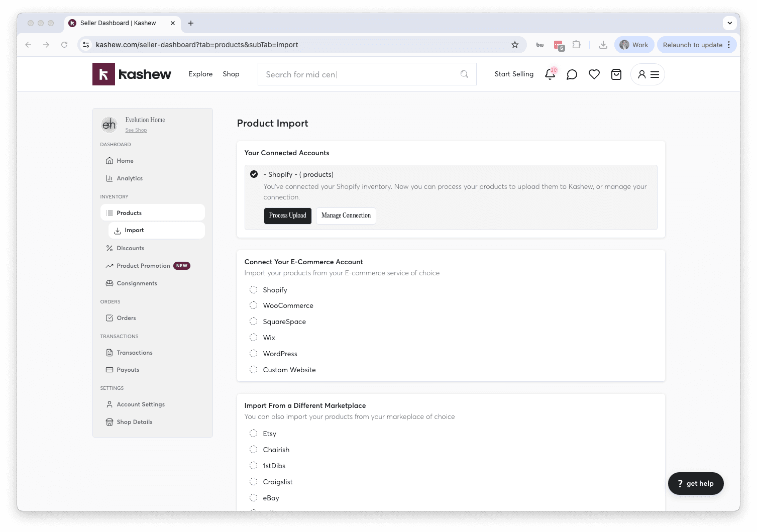Click the Process Upload button

(x=288, y=216)
